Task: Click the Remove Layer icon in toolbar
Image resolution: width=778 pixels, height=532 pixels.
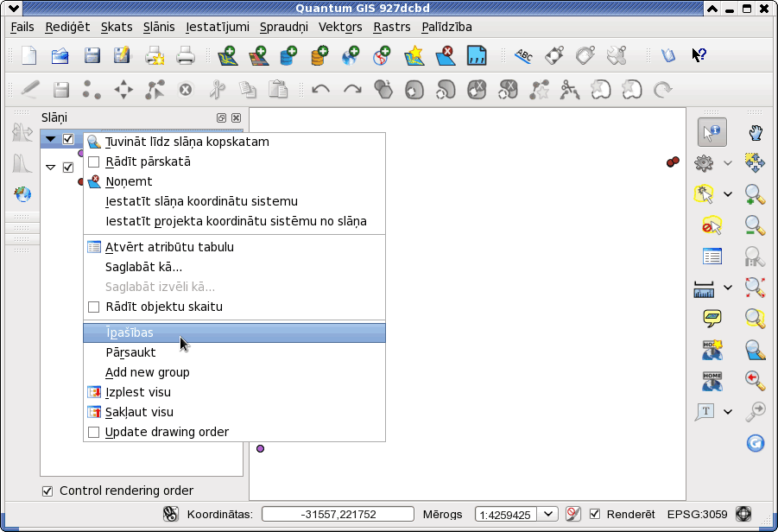Action: [445, 55]
